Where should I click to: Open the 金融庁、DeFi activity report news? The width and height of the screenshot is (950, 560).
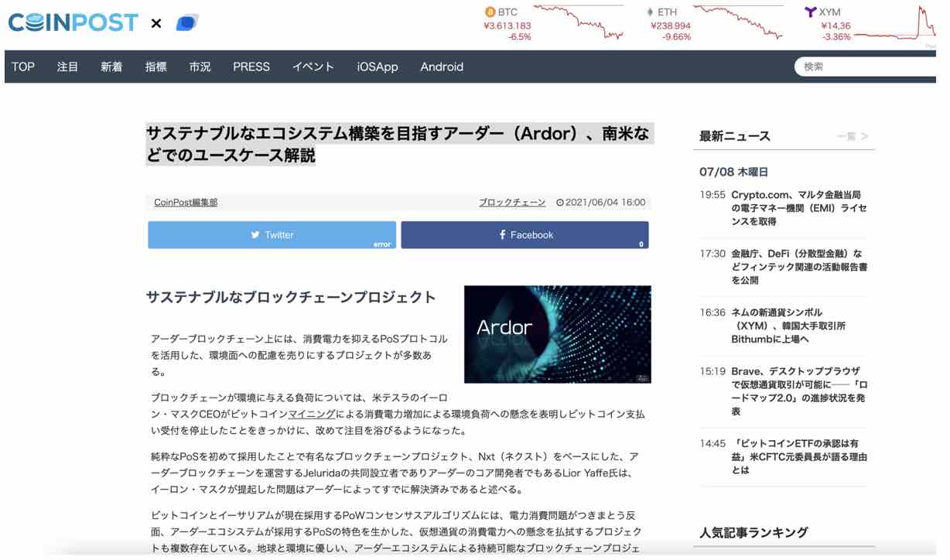click(x=799, y=267)
